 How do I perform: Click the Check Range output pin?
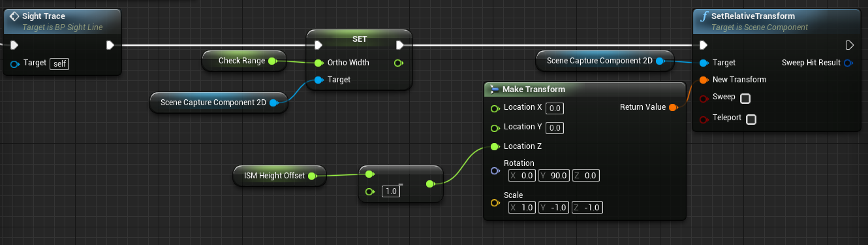pyautogui.click(x=273, y=61)
